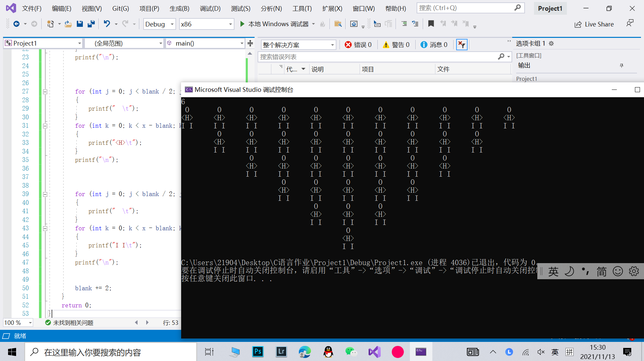Open the 调试(D) menu

(x=210, y=8)
